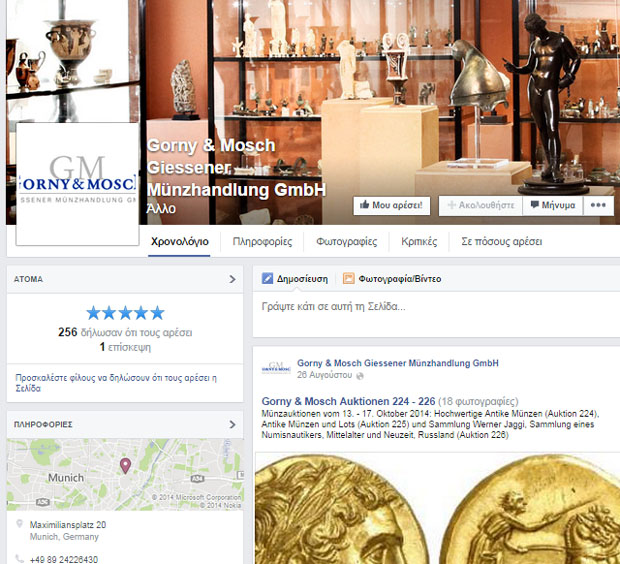Click the 'Munich, Germany' text
This screenshot has width=620, height=564.
(x=64, y=537)
